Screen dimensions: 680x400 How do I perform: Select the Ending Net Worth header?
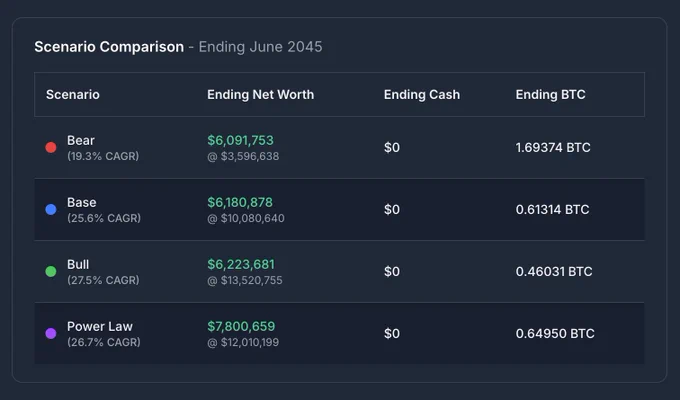tap(260, 95)
